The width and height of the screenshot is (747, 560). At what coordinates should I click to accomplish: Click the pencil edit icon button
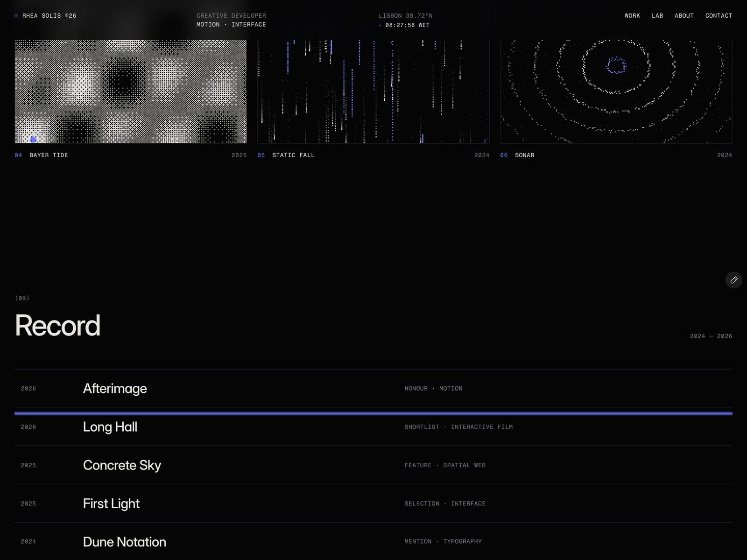pyautogui.click(x=733, y=280)
